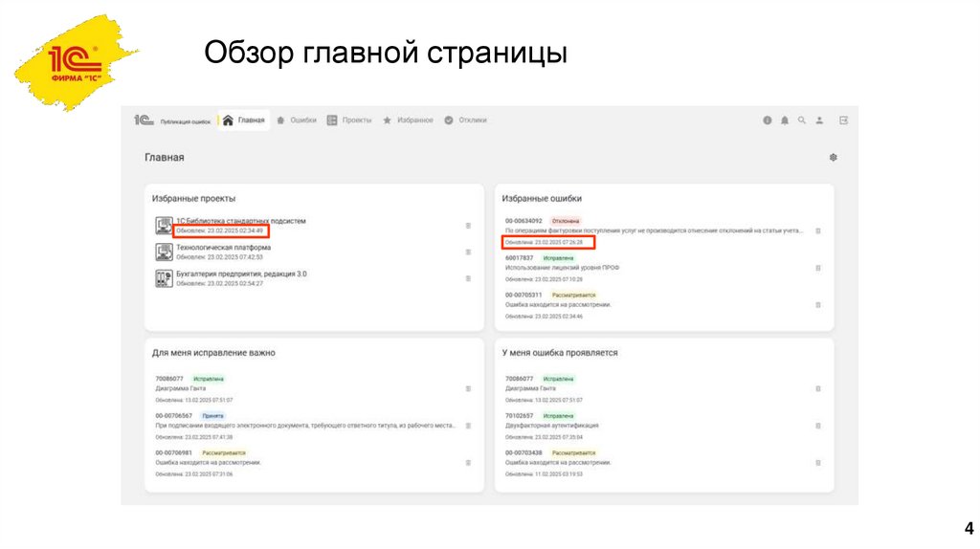
Task: Open the Главная home tab
Action: pyautogui.click(x=244, y=120)
